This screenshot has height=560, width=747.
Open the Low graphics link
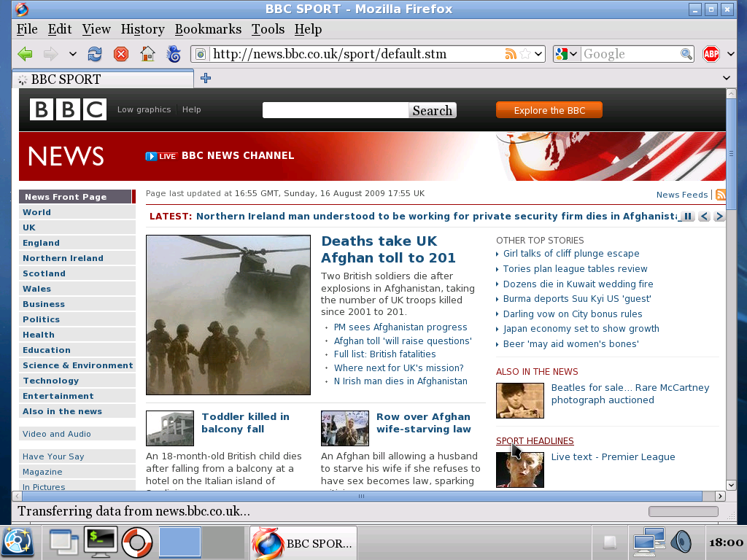click(x=144, y=109)
